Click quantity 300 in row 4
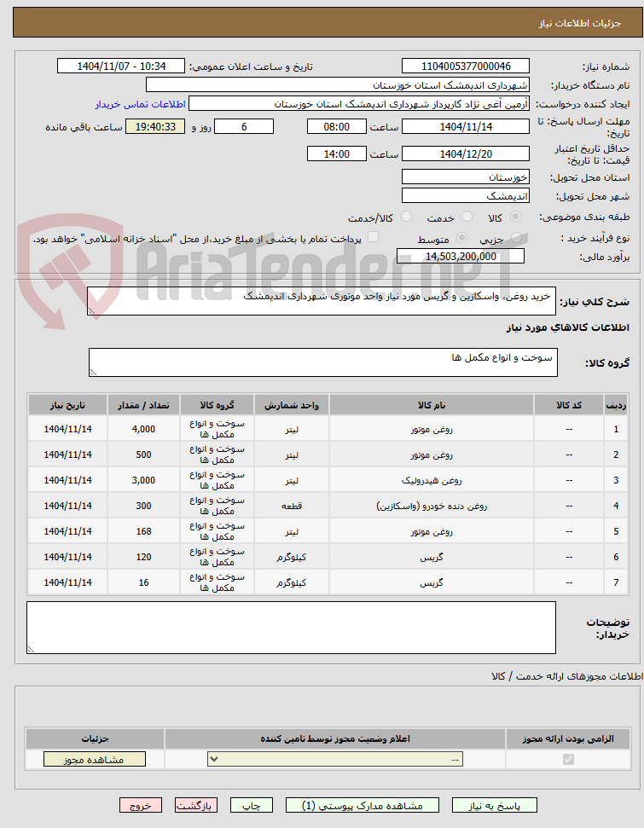 143,506
